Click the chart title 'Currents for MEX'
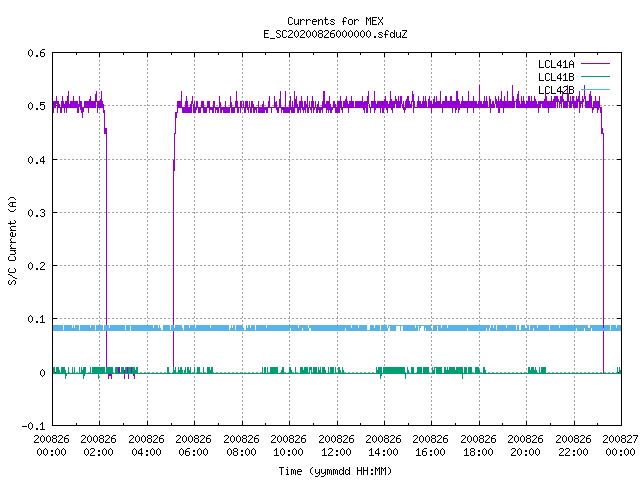The image size is (640, 480). tap(335, 21)
